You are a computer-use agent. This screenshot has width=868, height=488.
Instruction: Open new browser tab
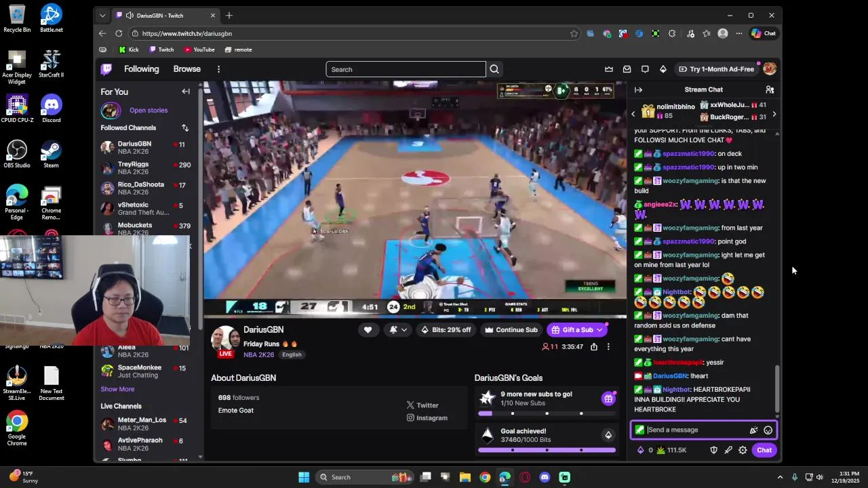[x=229, y=15]
